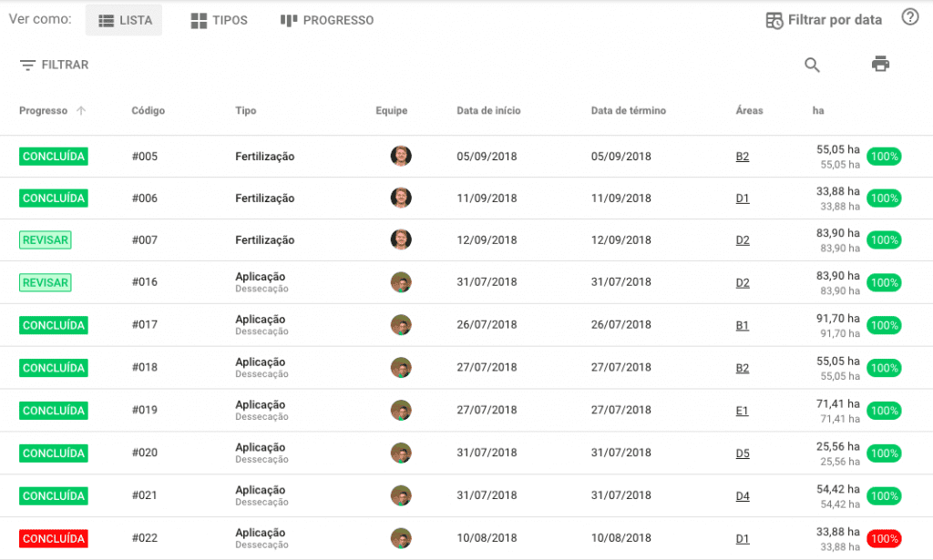
Task: Click the sort arrow beside Progresso
Action: pos(81,111)
